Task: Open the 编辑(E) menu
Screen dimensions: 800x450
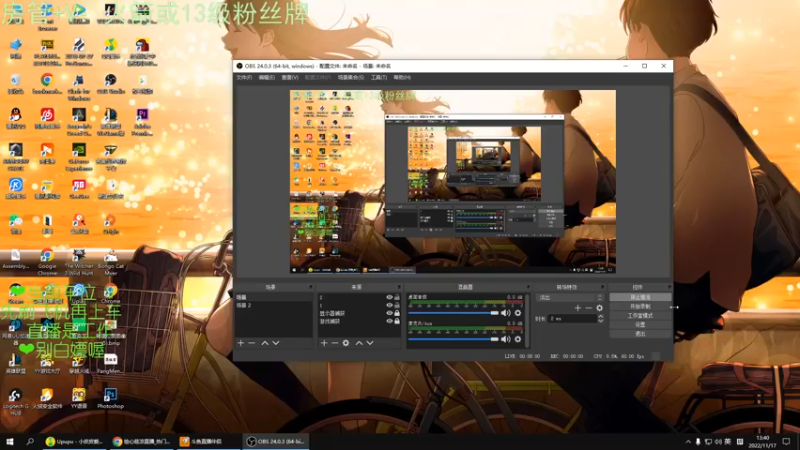Action: 266,78
